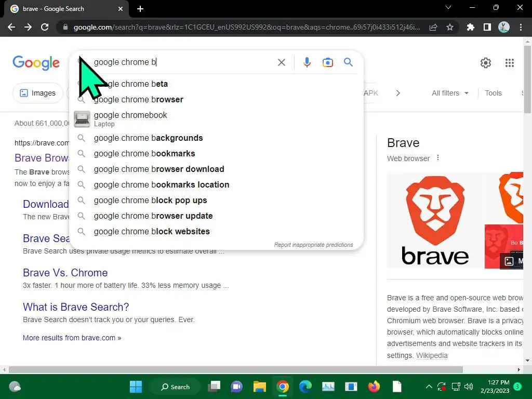This screenshot has height=399, width=532.
Task: Open a new tab with plus button
Action: (140, 9)
